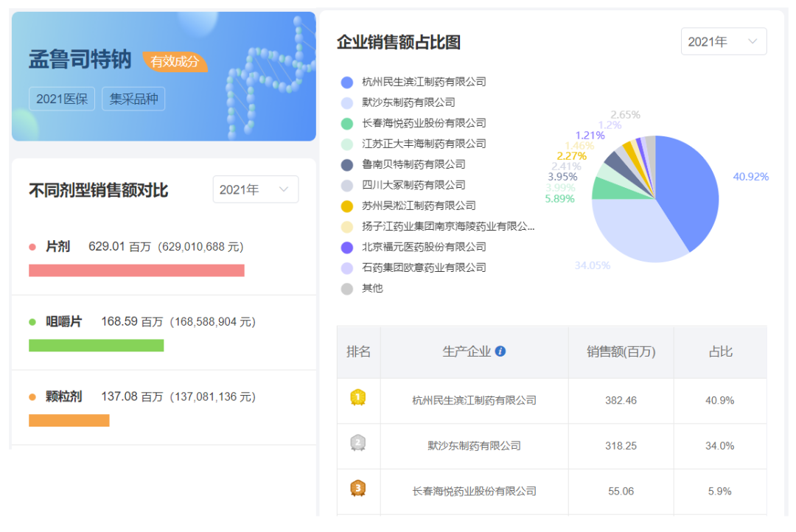The height and width of the screenshot is (532, 796).
Task: Toggle legend 石药集团欧意药业有限公司
Action: [x=413, y=268]
